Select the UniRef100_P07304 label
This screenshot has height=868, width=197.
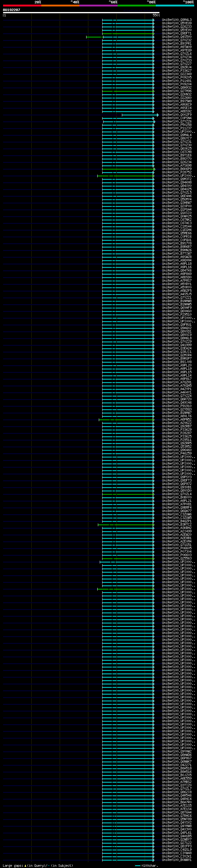point(177,551)
